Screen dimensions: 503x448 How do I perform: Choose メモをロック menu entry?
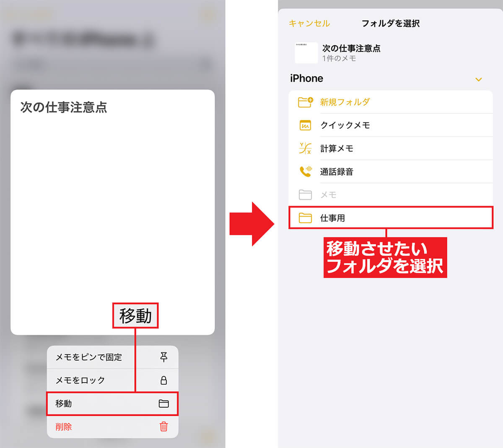point(112,380)
